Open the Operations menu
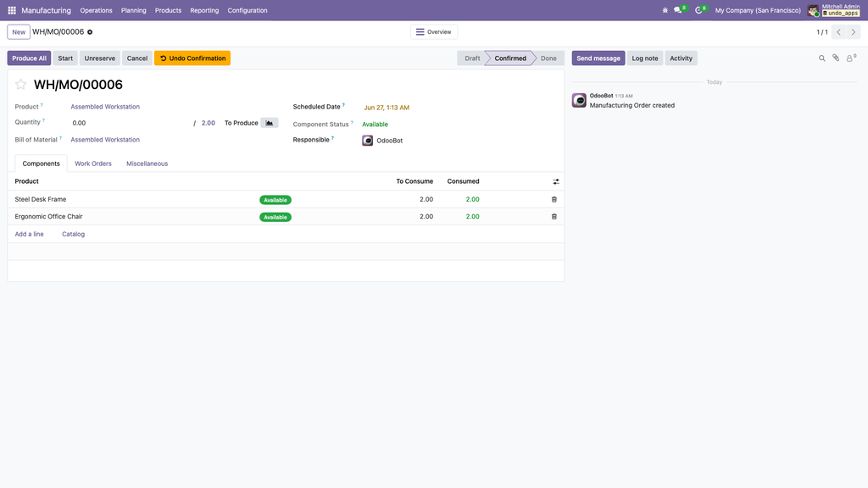 (96, 10)
